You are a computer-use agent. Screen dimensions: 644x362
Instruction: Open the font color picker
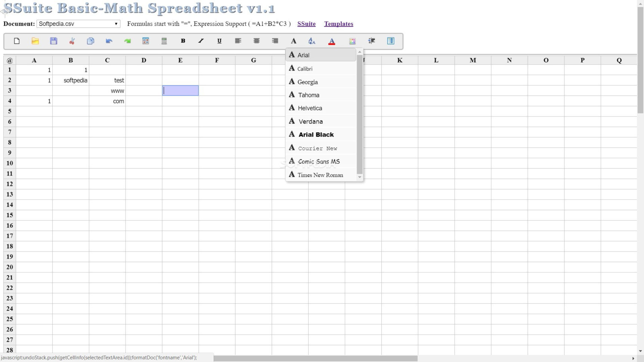click(332, 41)
